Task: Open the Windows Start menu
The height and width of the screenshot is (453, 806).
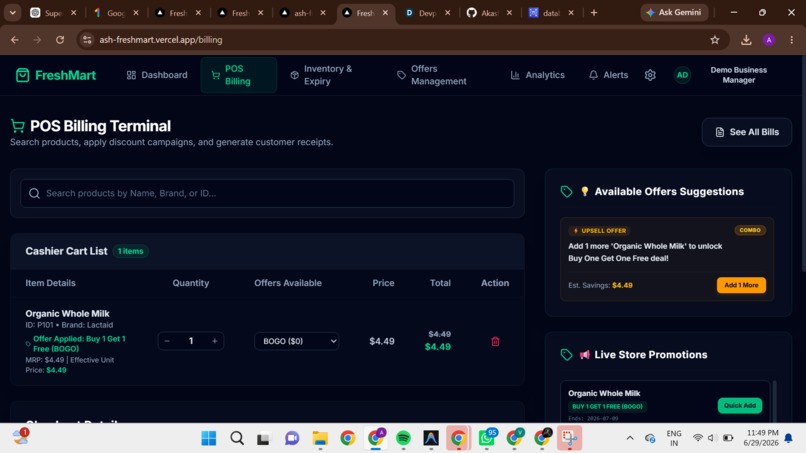Action: pos(209,438)
